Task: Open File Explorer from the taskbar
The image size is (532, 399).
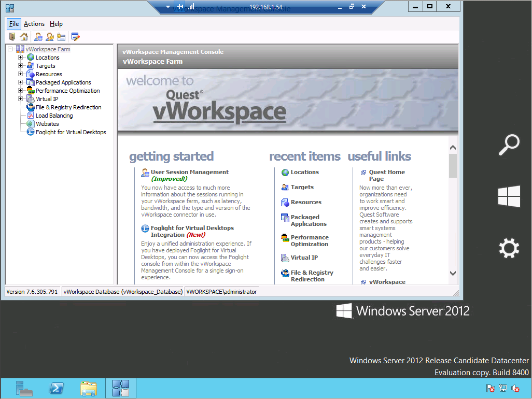Action: [89, 389]
